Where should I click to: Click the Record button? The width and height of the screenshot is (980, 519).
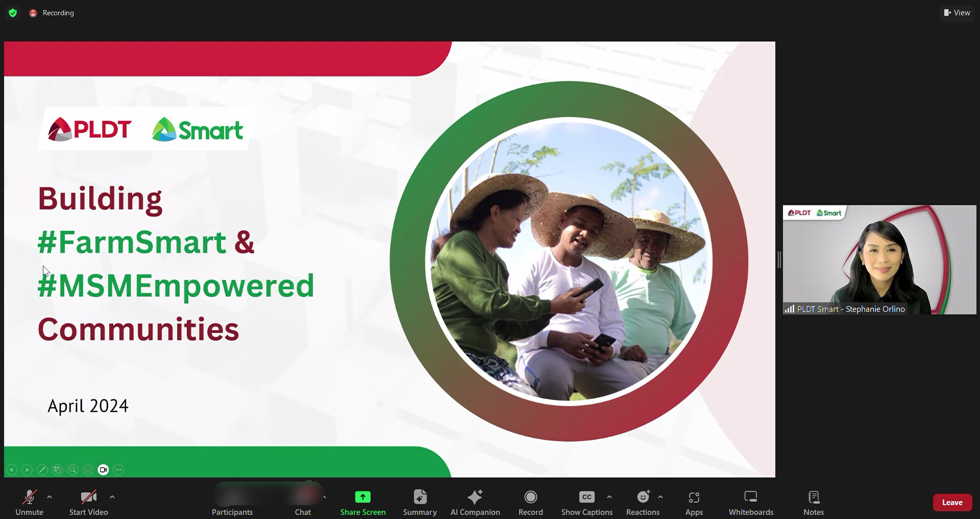pos(530,503)
